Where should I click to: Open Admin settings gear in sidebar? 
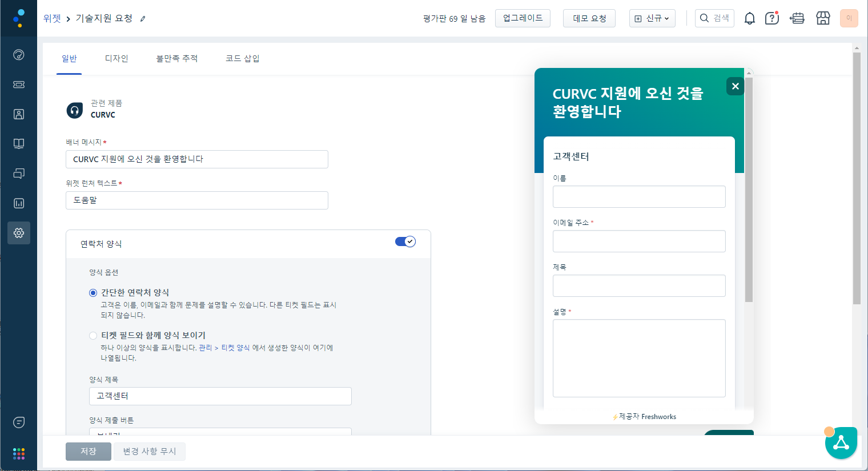19,233
